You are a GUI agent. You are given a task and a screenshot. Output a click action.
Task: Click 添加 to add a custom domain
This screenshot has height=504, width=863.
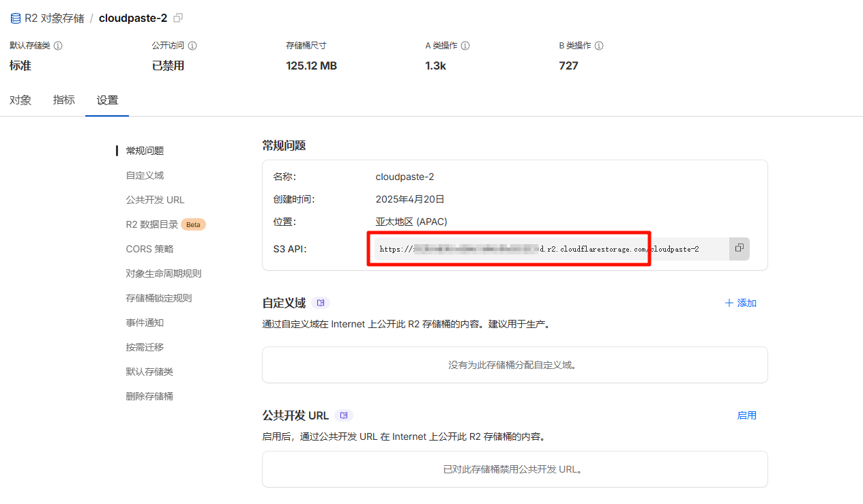[741, 303]
